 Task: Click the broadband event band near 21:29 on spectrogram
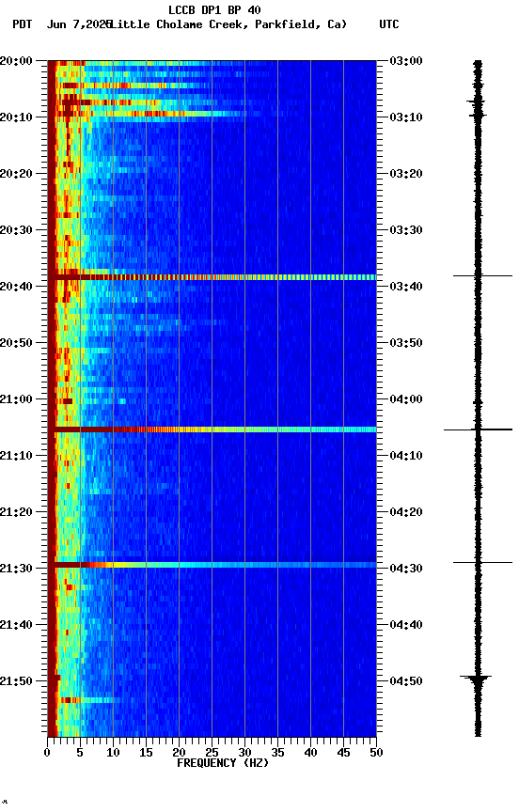pos(212,565)
